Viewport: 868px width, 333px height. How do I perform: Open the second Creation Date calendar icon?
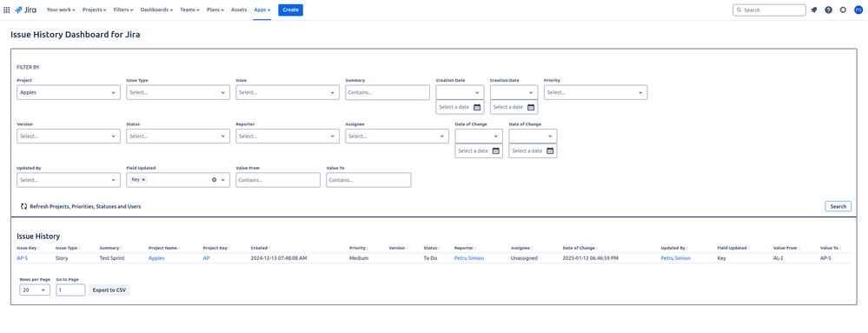pos(531,107)
